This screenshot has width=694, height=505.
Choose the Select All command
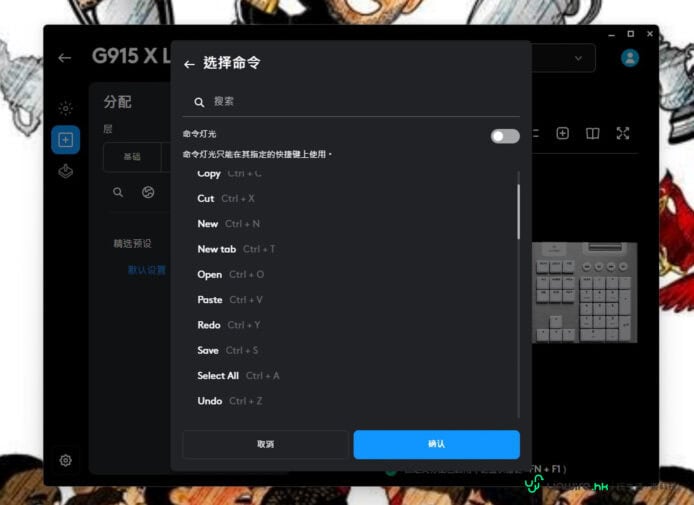[x=238, y=376]
